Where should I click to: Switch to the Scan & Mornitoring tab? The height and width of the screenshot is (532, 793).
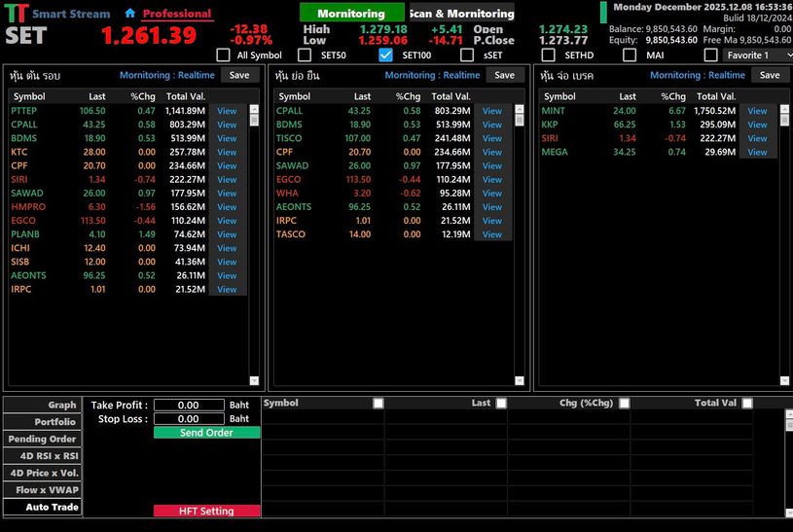[461, 14]
